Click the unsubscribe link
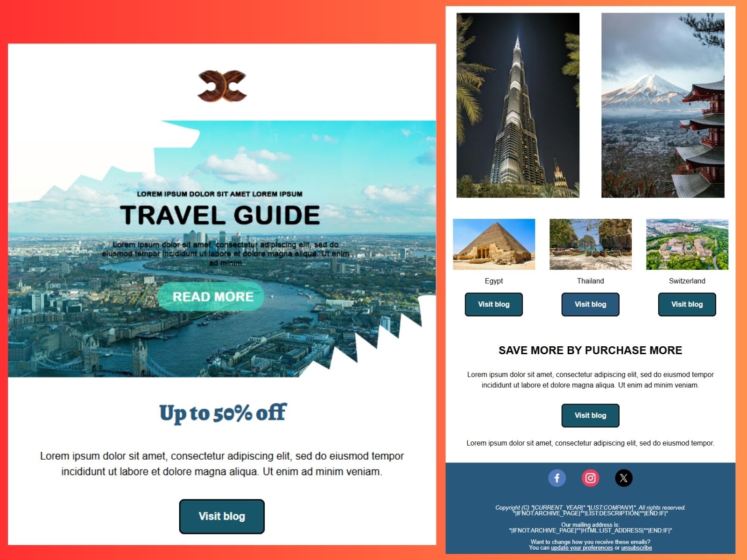 tap(636, 548)
